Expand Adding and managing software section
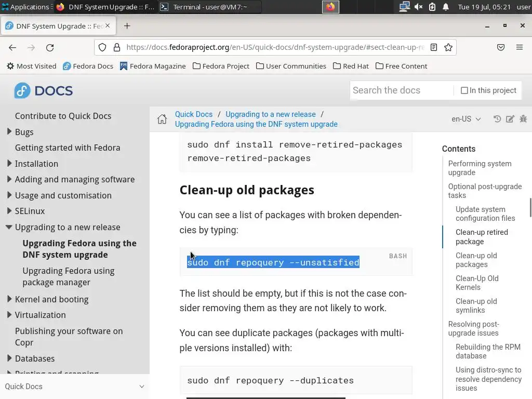This screenshot has height=399, width=532. tap(9, 179)
